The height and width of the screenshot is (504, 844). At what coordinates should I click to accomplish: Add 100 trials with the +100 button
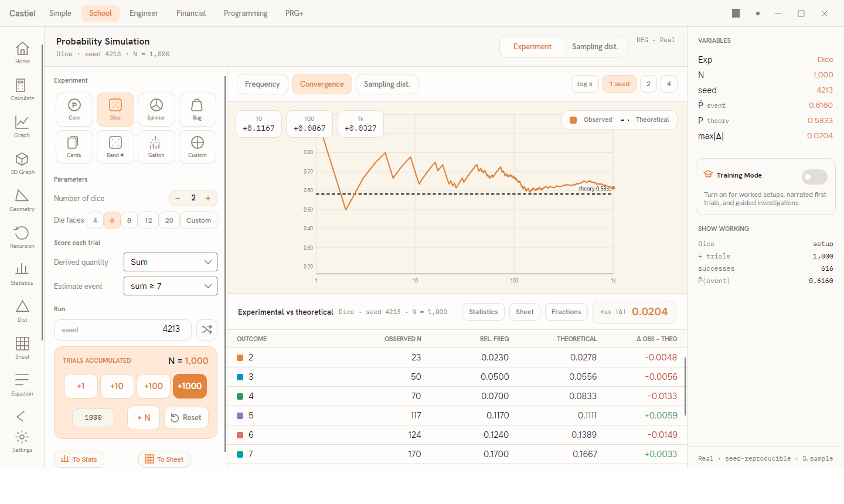pos(154,386)
